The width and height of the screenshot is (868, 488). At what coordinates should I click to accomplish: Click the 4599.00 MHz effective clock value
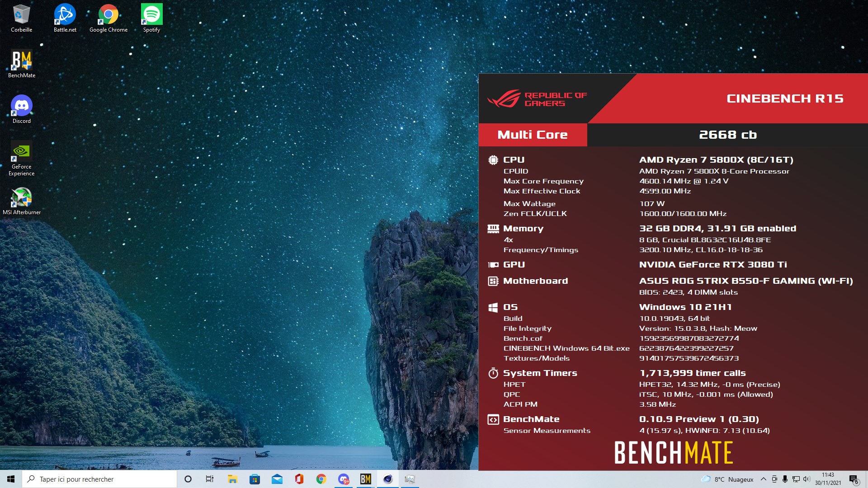coord(665,191)
